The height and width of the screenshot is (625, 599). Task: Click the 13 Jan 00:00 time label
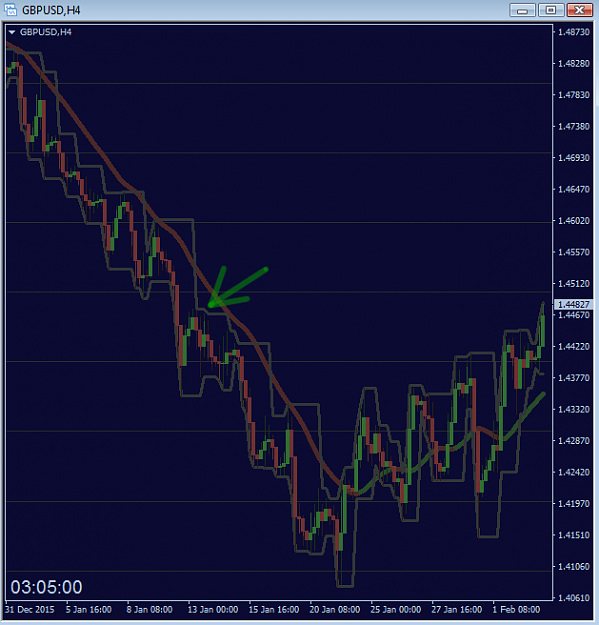[213, 610]
